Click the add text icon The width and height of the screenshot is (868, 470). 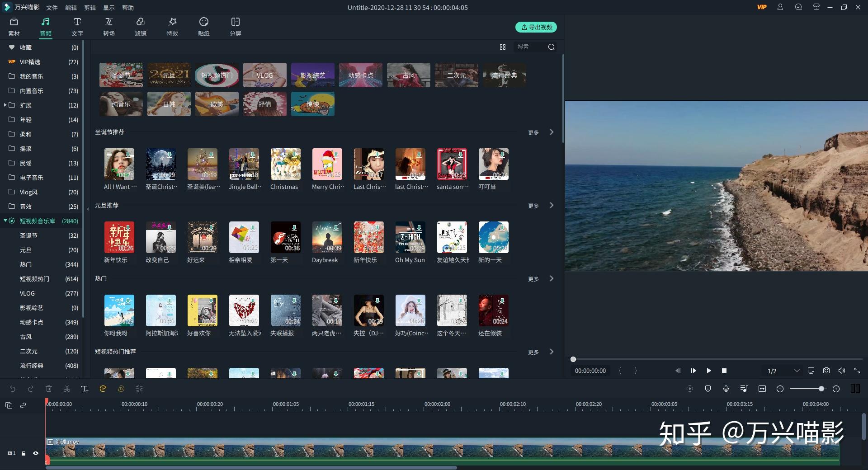coord(85,389)
